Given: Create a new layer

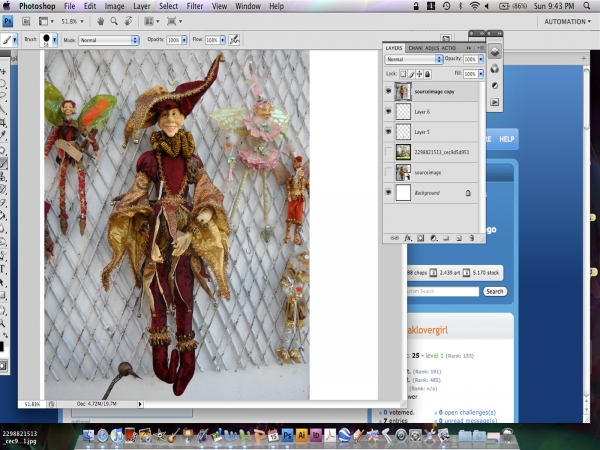Looking at the screenshot, I should (x=459, y=238).
